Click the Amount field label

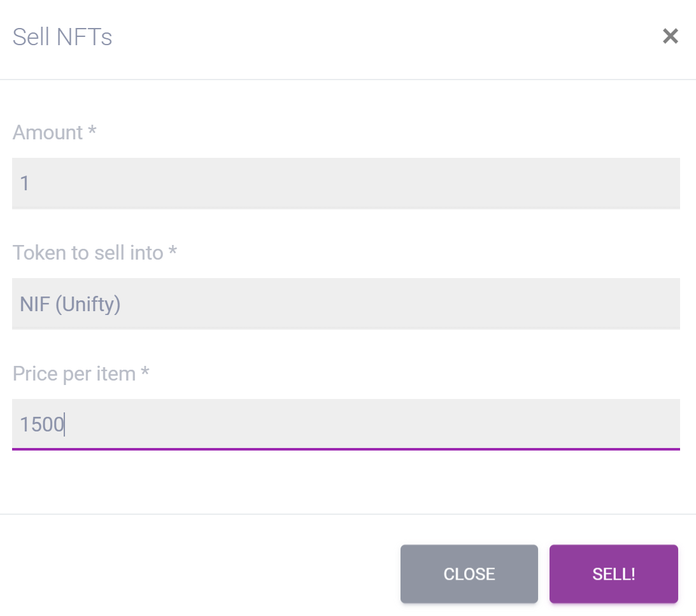(48, 132)
